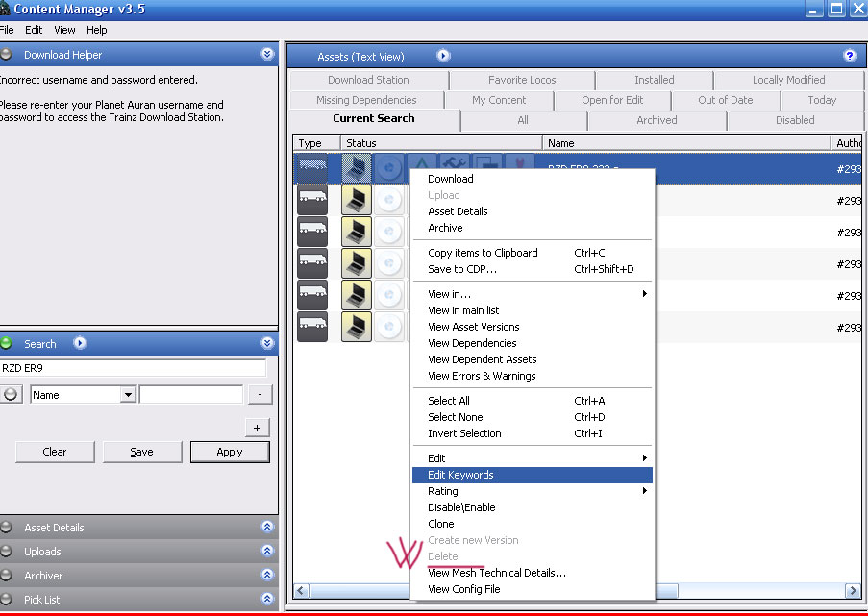This screenshot has height=616, width=868.
Task: Switch to the Favorite Locos tab
Action: pos(522,80)
